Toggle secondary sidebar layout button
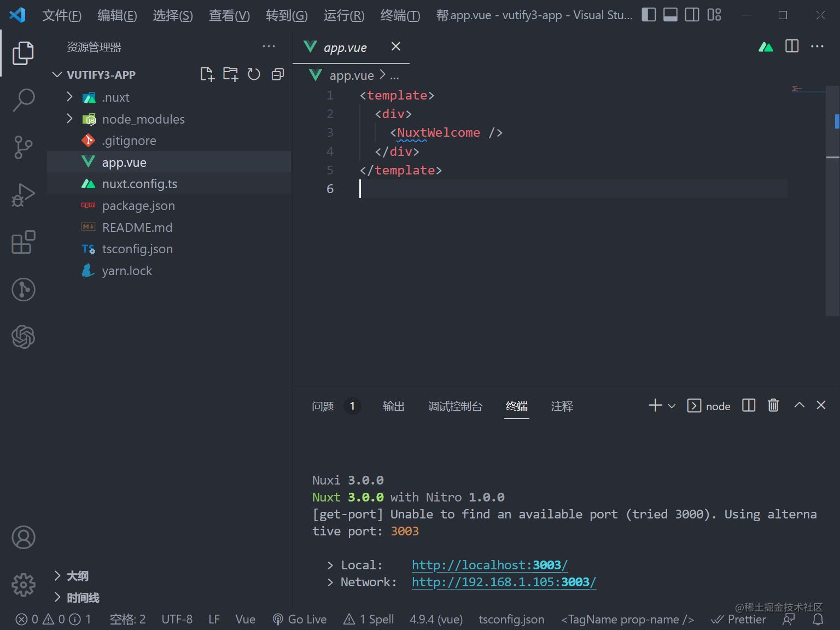Viewport: 840px width, 630px height. pos(692,15)
